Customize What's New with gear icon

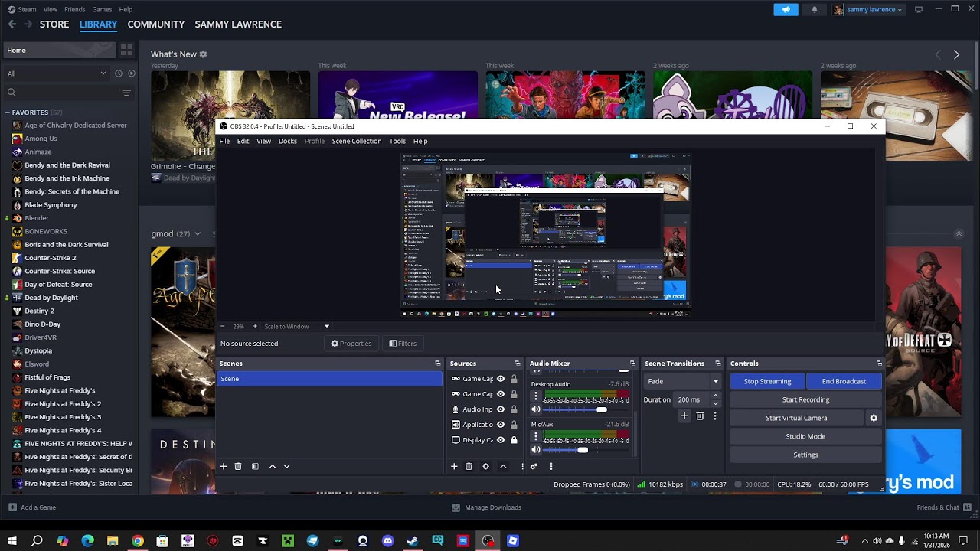[x=203, y=54]
